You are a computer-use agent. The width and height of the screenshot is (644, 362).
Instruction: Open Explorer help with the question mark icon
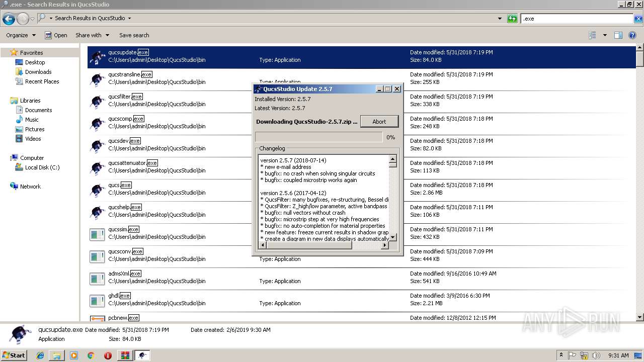tap(632, 35)
